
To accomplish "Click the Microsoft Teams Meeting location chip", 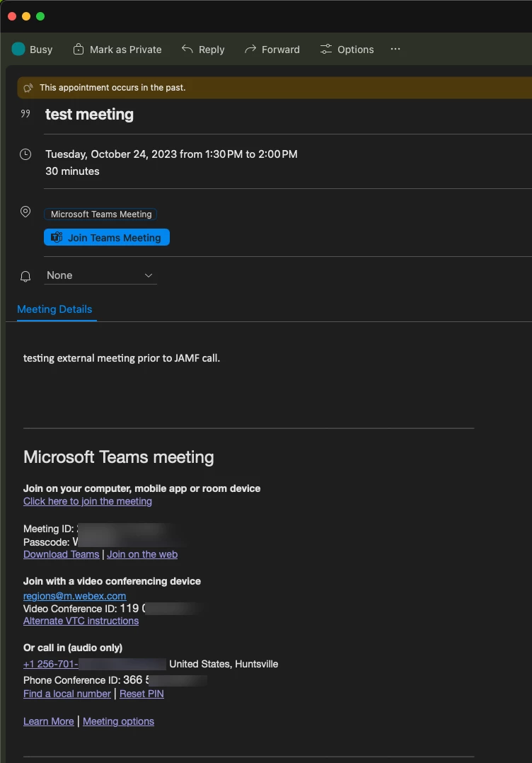I will 100,214.
